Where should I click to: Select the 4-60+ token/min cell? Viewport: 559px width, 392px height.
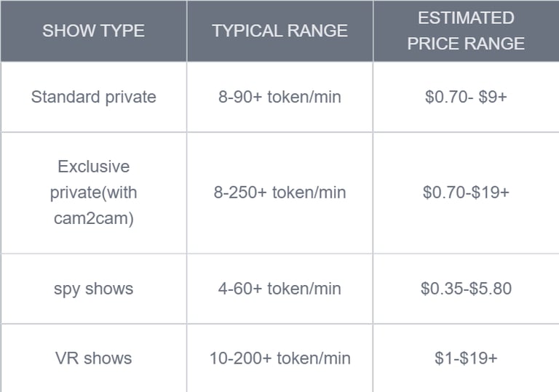coord(279,289)
